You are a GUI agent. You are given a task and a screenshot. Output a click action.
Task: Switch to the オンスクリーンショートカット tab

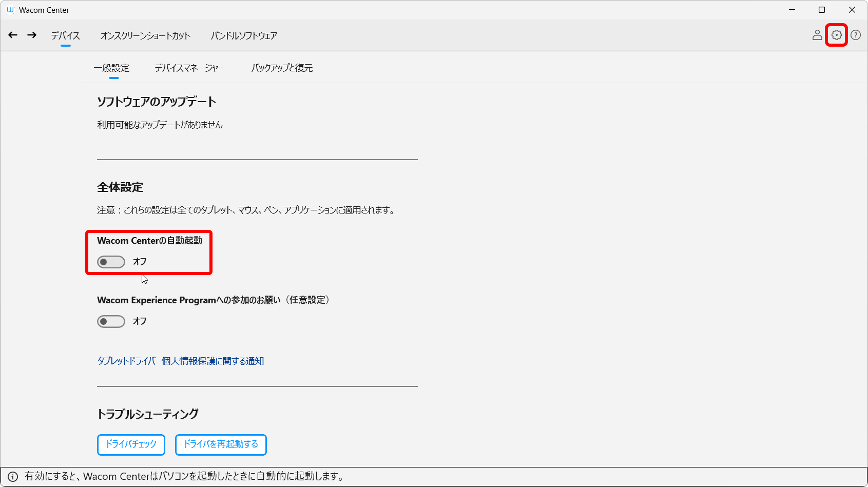pyautogui.click(x=145, y=35)
